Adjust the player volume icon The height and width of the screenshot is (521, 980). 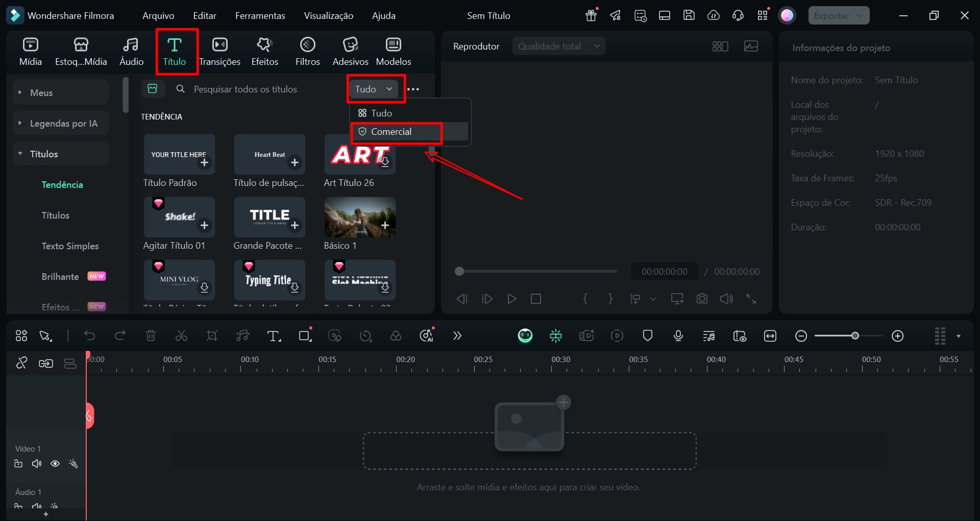(726, 299)
